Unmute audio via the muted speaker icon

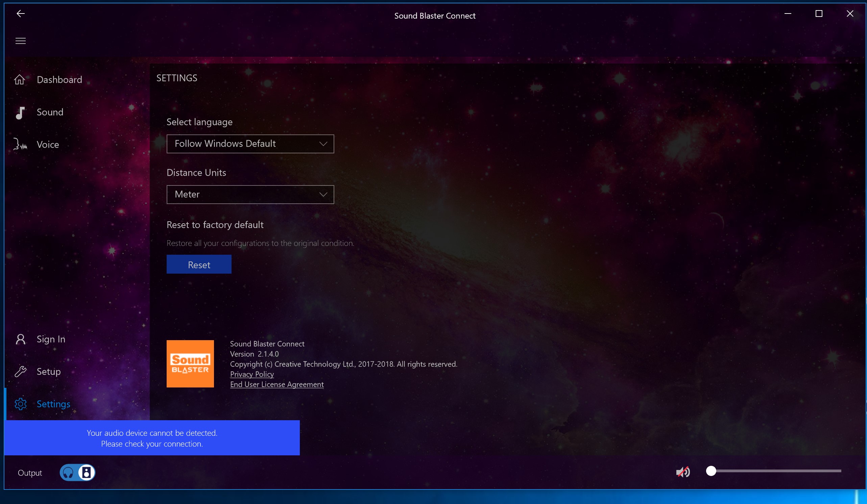point(683,472)
